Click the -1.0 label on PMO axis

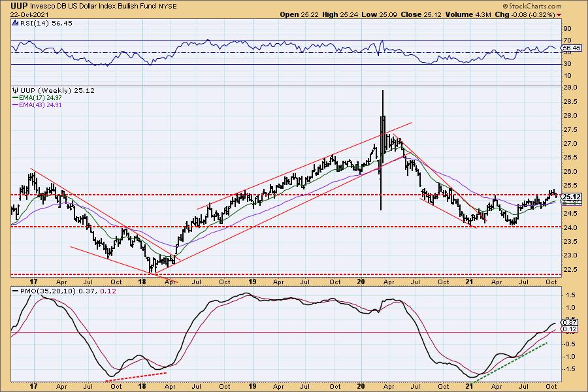point(570,357)
